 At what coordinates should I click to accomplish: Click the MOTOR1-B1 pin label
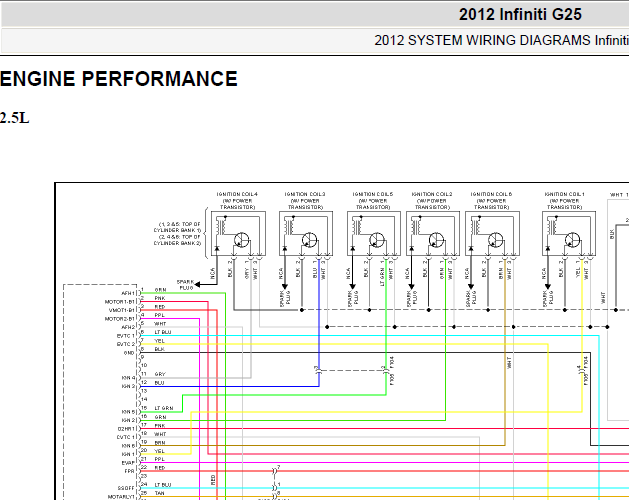pos(120,302)
